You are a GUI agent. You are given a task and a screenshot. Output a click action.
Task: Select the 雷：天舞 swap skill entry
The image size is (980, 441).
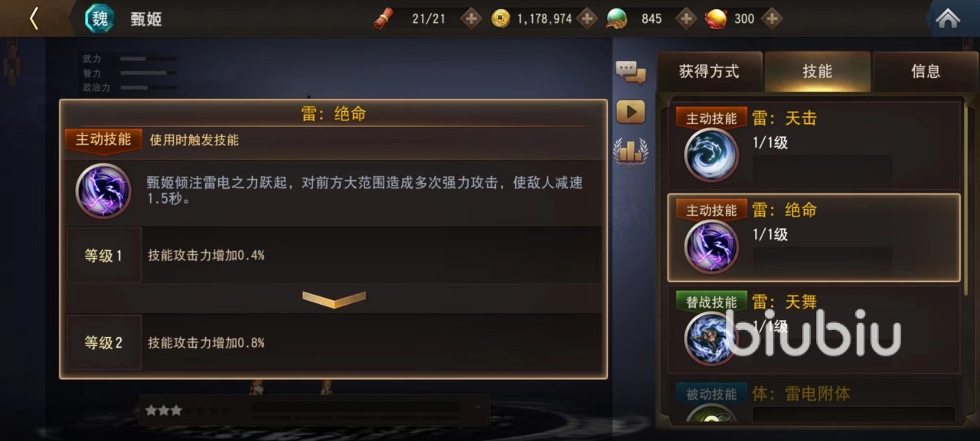click(x=815, y=329)
